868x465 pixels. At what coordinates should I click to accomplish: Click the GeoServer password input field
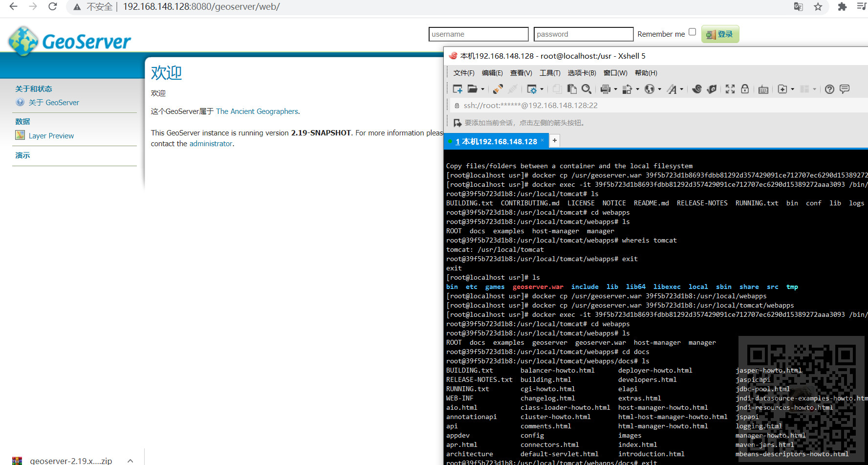tap(584, 34)
